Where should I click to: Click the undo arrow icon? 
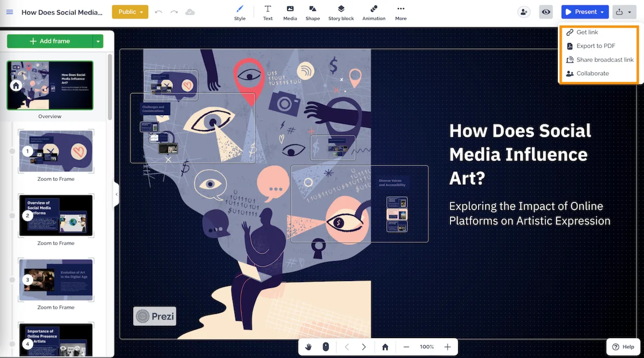click(x=158, y=12)
